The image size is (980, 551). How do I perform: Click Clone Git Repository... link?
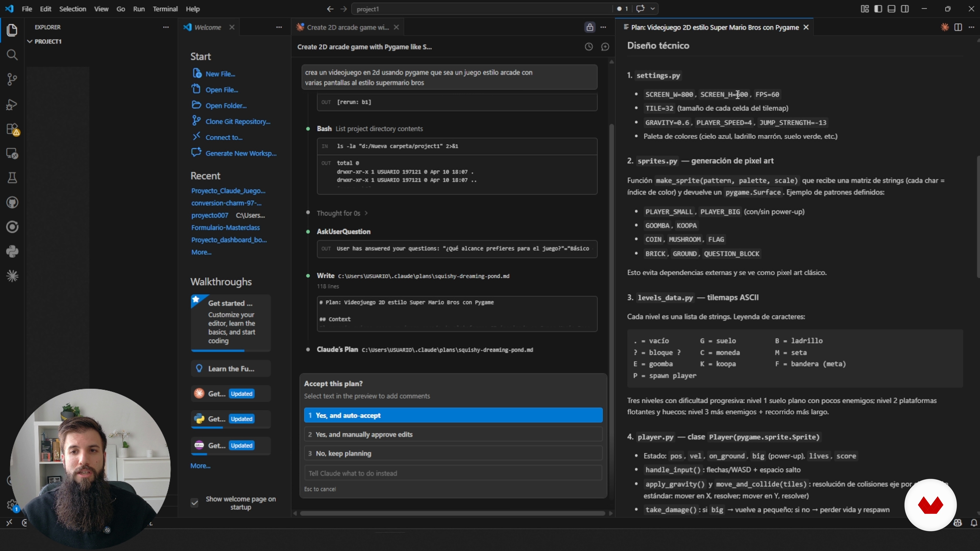238,121
